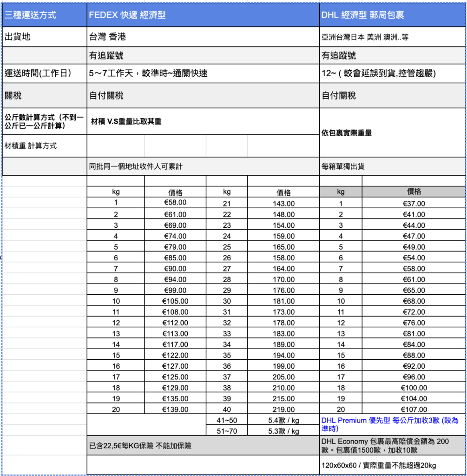The height and width of the screenshot is (476, 467).
Task: Select the rate cell "5.4歐 / kg"
Action: 283,420
